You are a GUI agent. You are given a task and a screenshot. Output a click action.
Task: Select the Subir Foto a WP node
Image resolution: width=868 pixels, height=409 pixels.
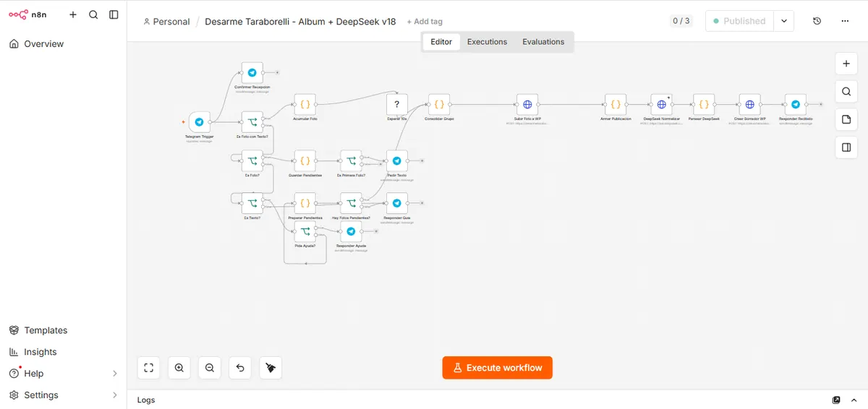click(x=527, y=105)
